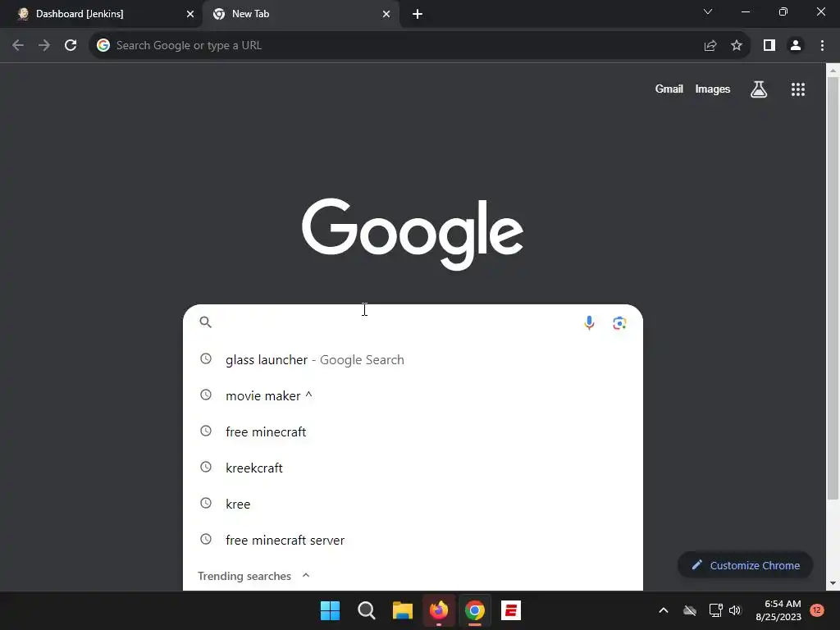Screen dimensions: 840x630
Task: Start voice search with the microphone
Action: 589,322
